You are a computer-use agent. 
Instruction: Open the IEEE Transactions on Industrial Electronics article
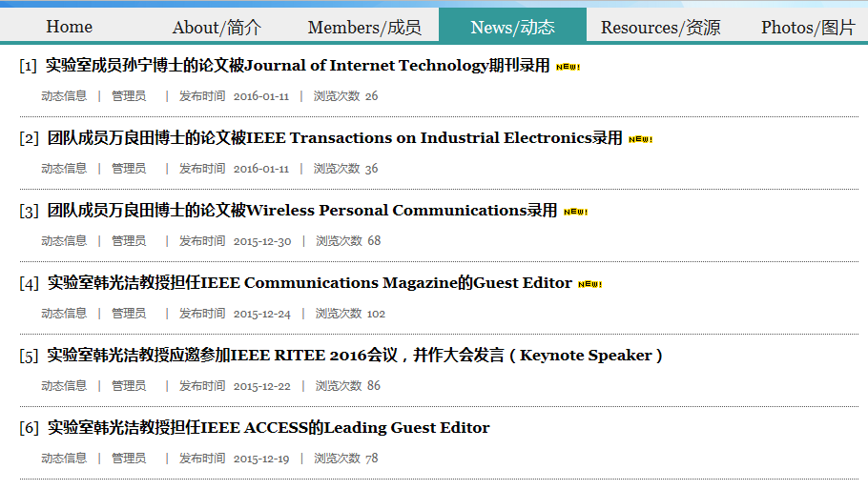[x=334, y=138]
